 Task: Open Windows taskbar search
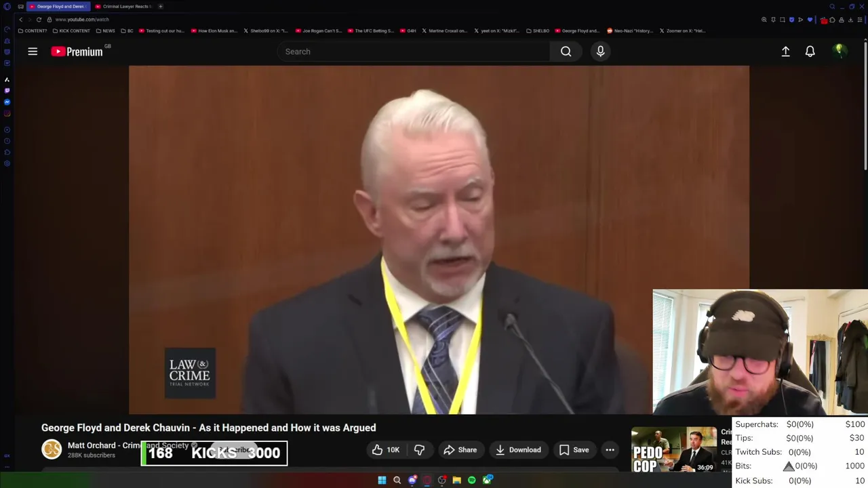397,481
